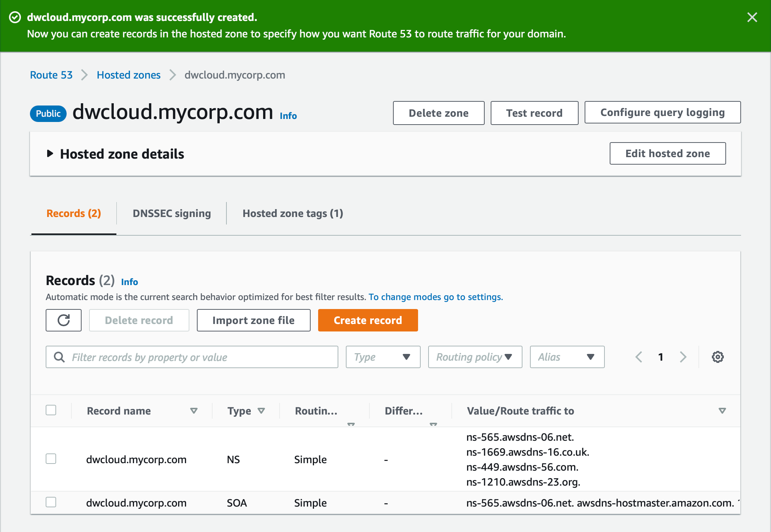Click Configure query logging button
This screenshot has width=771, height=532.
tap(662, 112)
